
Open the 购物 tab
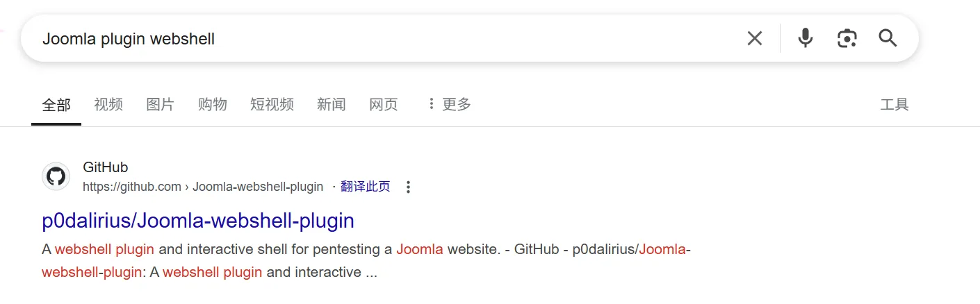click(x=213, y=105)
